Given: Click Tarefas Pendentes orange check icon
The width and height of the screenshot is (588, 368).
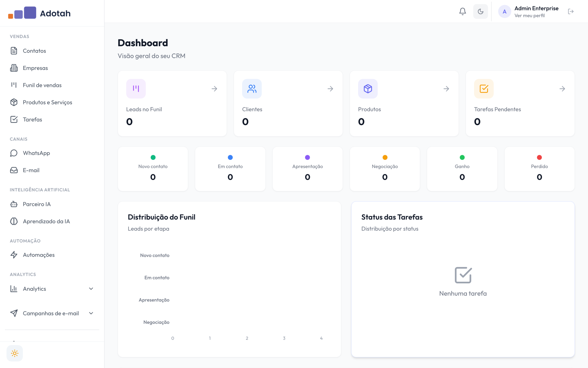Looking at the screenshot, I should pos(483,89).
